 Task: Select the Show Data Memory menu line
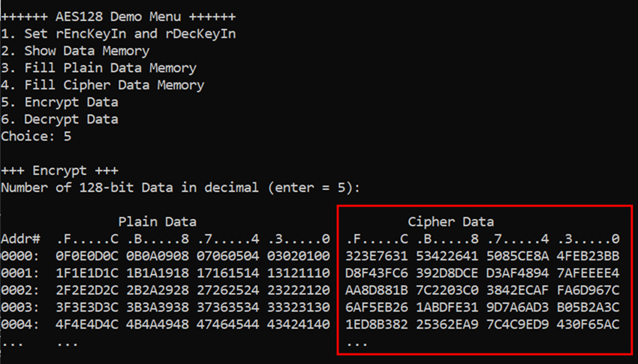75,51
